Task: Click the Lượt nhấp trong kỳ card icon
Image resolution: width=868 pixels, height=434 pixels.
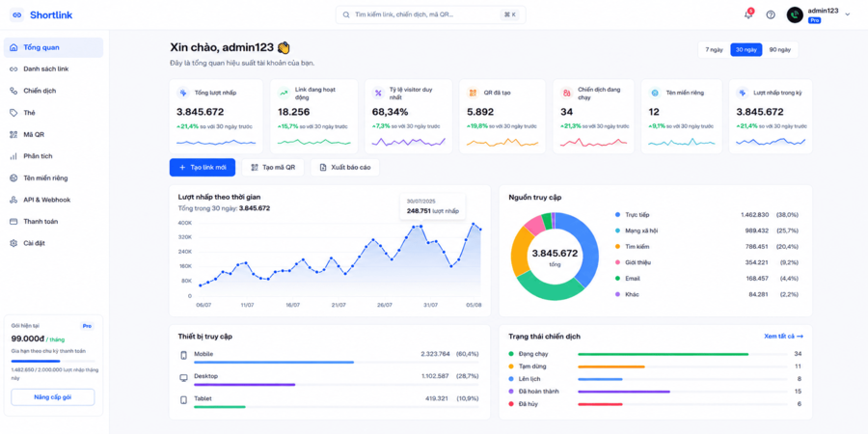Action: (742, 93)
